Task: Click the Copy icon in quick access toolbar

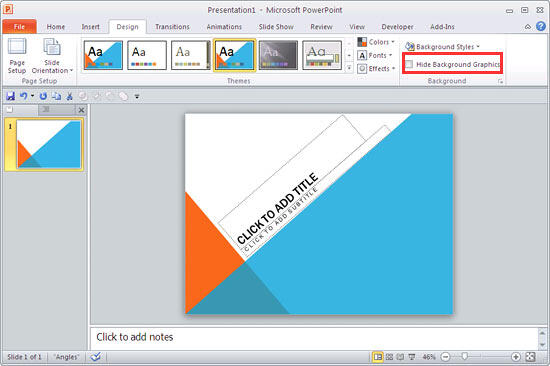Action: coord(56,96)
